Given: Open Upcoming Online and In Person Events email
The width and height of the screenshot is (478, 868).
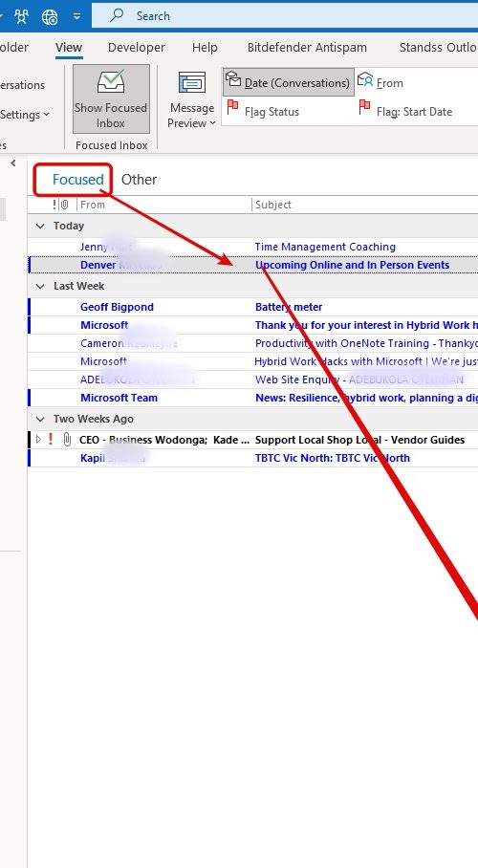Looking at the screenshot, I should coord(352,265).
